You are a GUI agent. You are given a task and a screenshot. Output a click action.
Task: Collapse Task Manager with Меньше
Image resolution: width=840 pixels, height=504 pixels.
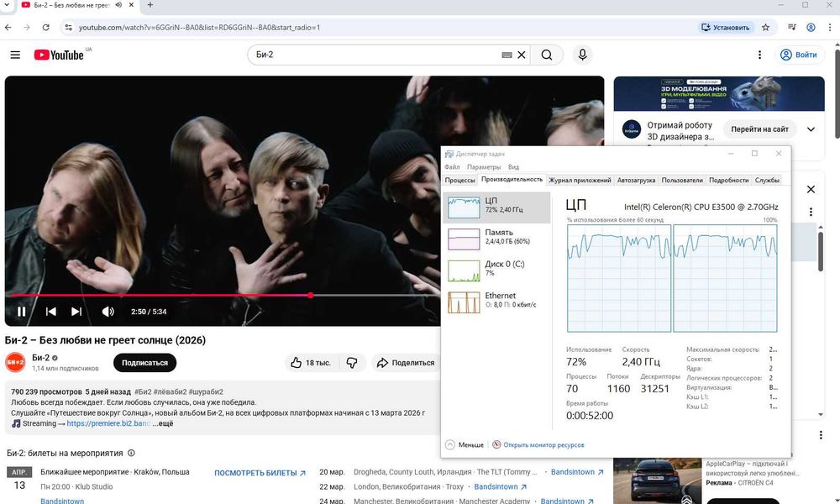tap(465, 444)
